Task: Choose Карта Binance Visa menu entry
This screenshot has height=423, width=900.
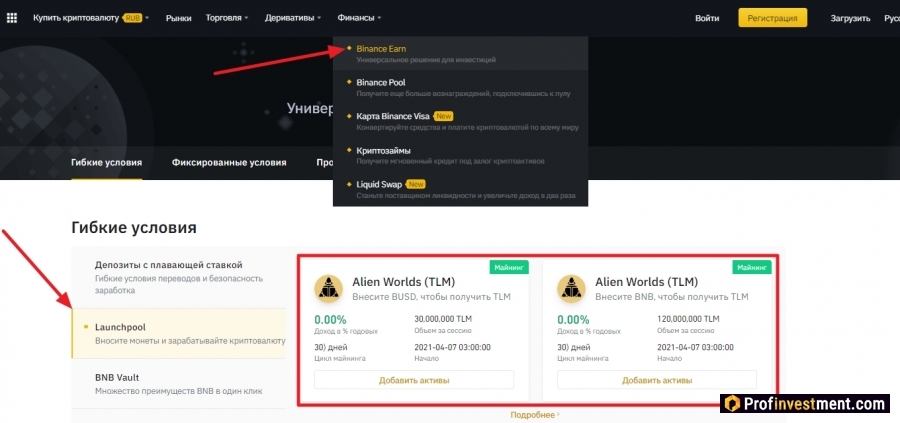Action: [460, 122]
